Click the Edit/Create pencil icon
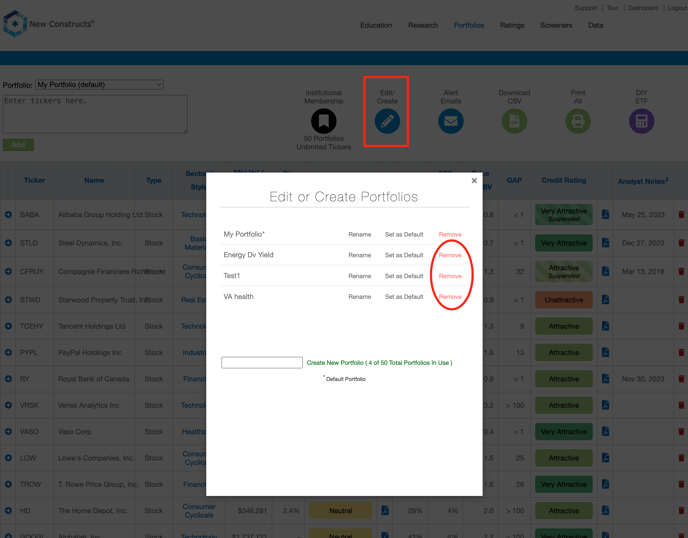688x538 pixels. click(x=387, y=121)
